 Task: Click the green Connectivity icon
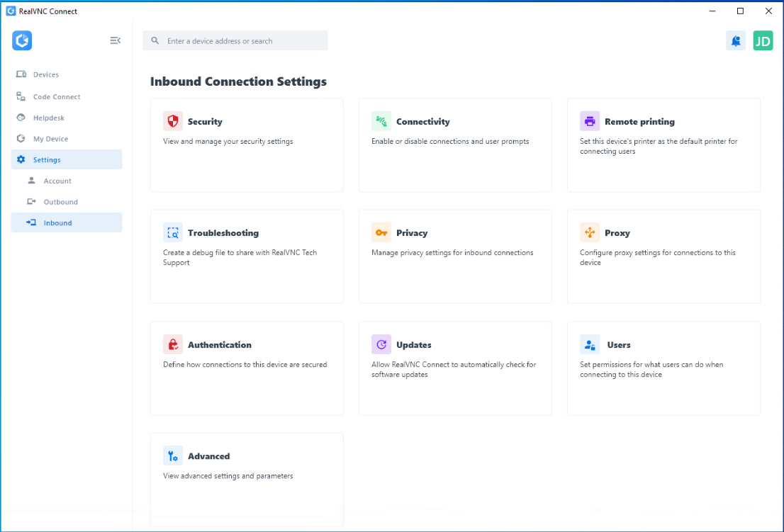pos(381,121)
